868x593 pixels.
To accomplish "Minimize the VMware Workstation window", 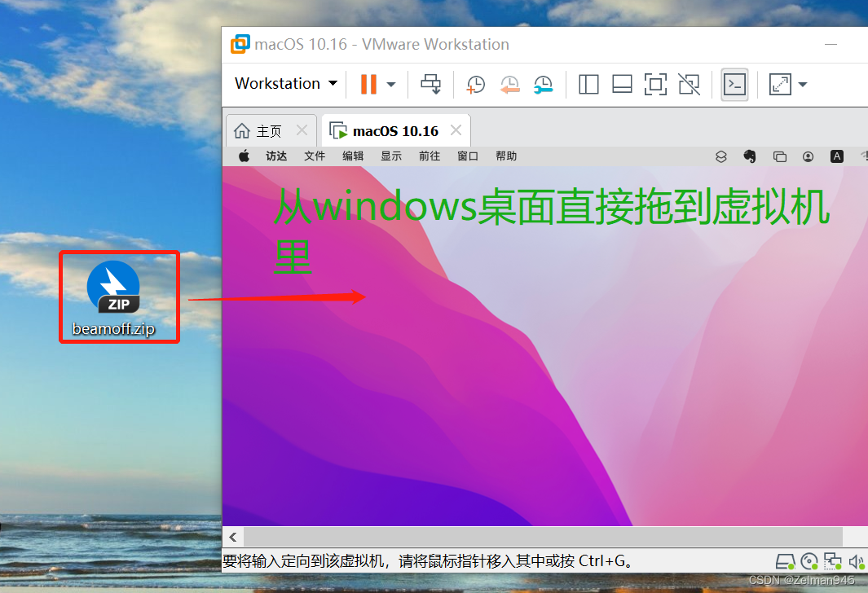I will pyautogui.click(x=831, y=44).
